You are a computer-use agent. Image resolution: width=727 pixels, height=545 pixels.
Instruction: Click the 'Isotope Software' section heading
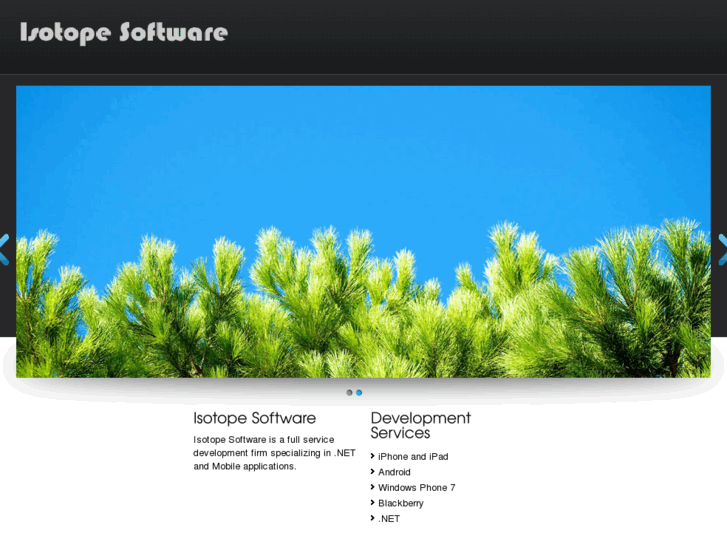point(255,418)
